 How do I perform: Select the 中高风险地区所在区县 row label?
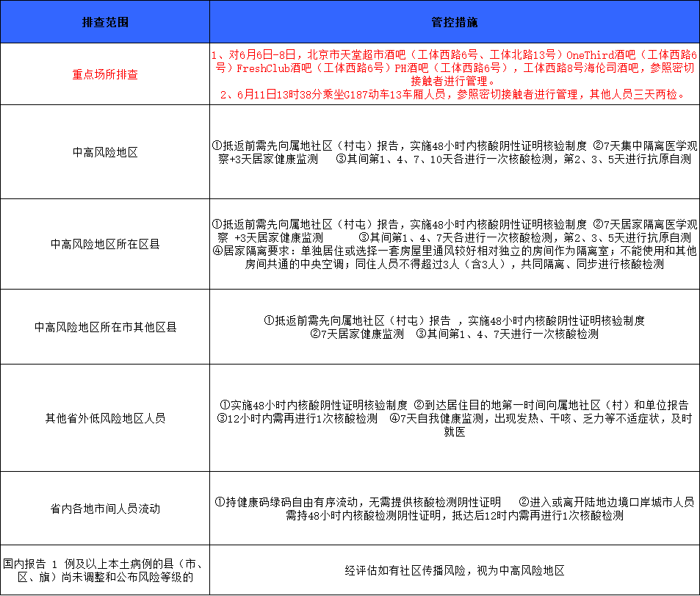coord(105,244)
